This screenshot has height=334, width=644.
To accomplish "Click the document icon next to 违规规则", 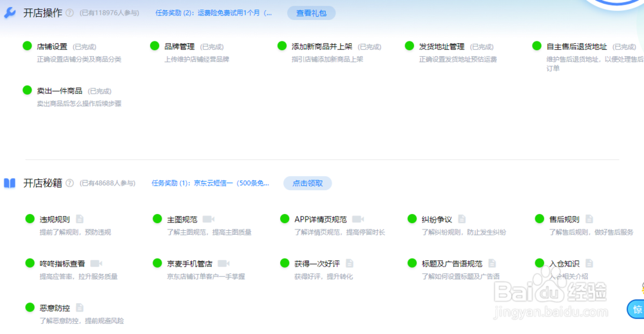I will click(x=79, y=219).
